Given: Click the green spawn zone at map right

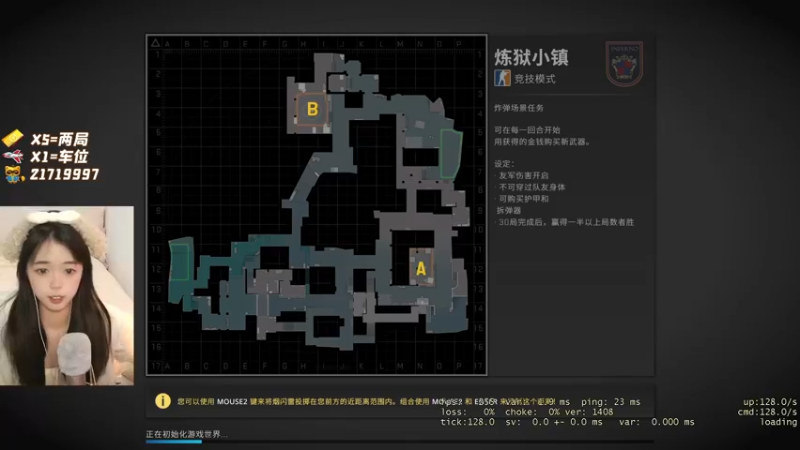Looking at the screenshot, I should tap(451, 154).
